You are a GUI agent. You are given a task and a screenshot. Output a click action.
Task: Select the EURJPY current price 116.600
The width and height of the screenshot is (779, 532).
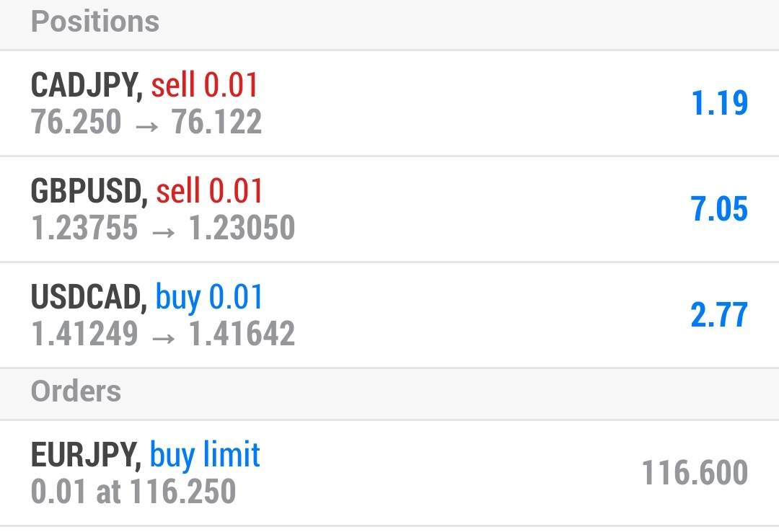click(695, 473)
